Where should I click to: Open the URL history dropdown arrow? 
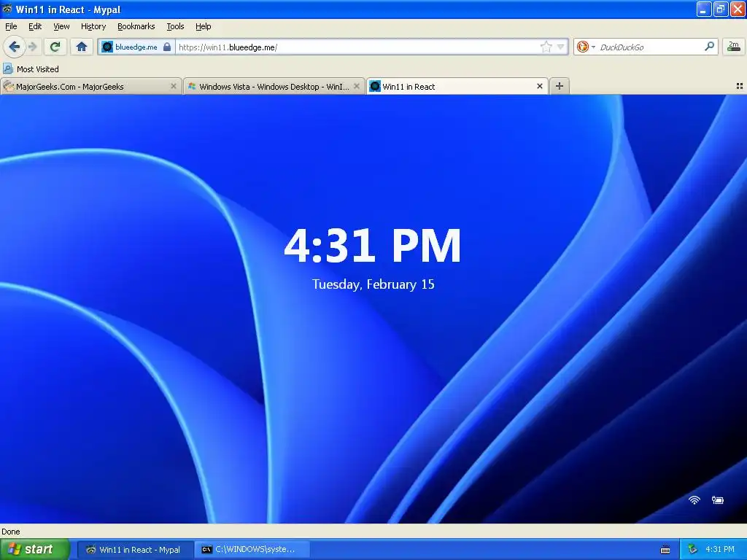[561, 47]
